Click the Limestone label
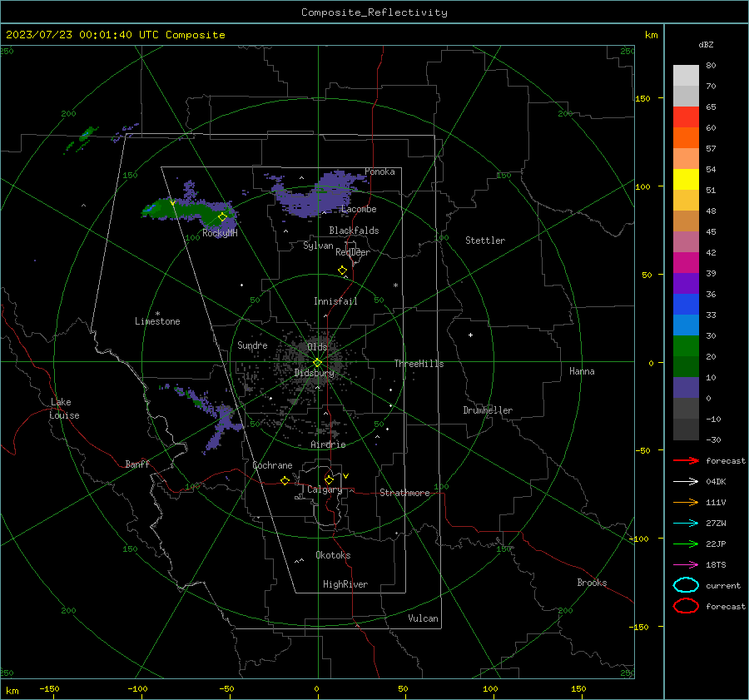 point(157,321)
